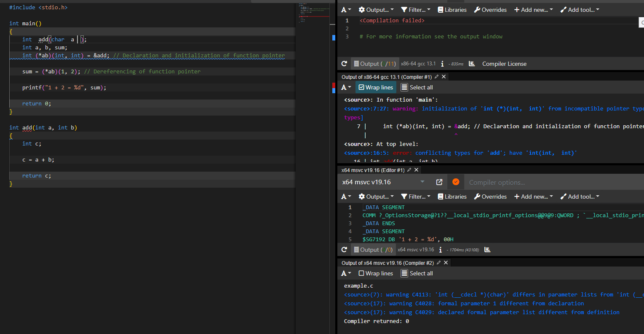Open the x64 msvc v19.16 compiler dropdown
The image size is (644, 334).
pos(383,182)
